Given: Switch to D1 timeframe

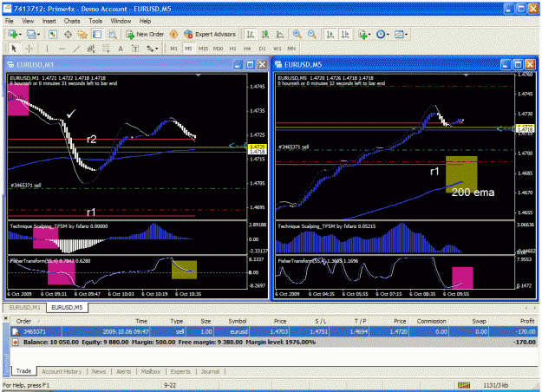Looking at the screenshot, I should point(263,49).
